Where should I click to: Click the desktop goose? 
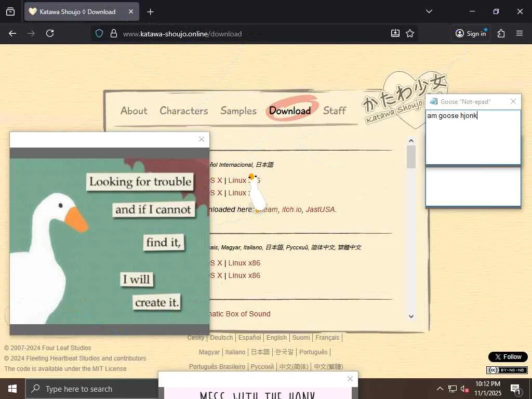(x=257, y=193)
